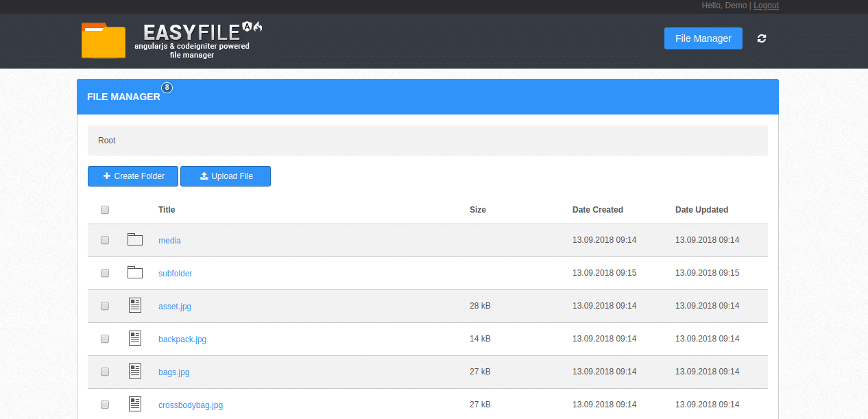Click the file icon for crossbodybag.jpg
The width and height of the screenshot is (868, 419).
[134, 405]
